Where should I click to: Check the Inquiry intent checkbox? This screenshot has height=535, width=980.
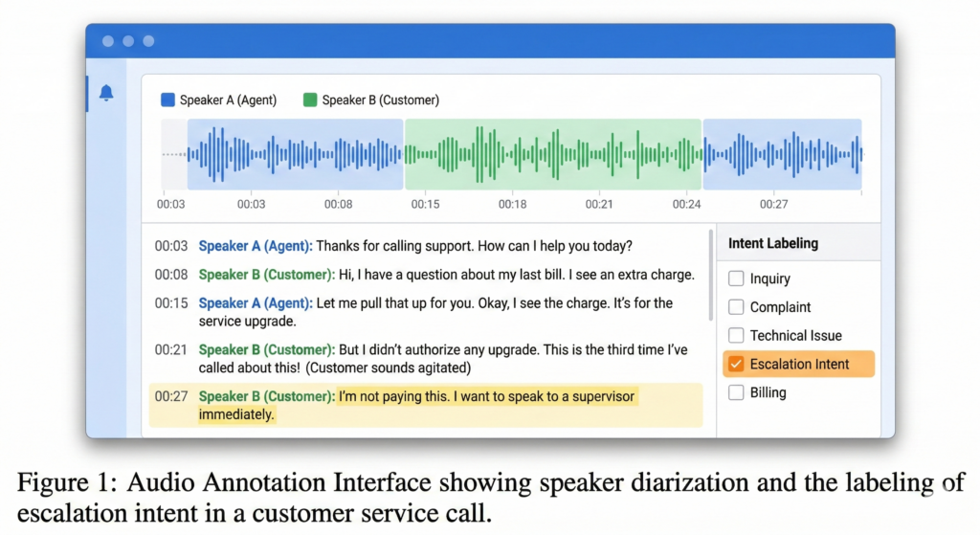pos(736,279)
